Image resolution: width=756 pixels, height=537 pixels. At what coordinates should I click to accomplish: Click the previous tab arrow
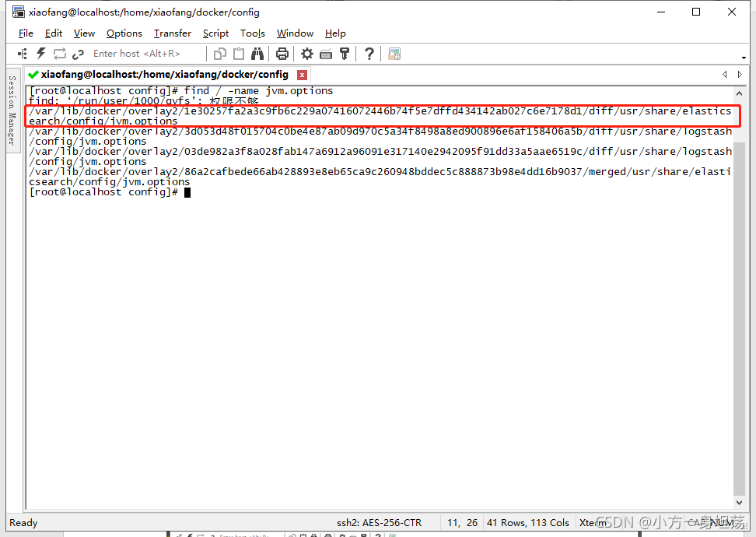[x=724, y=74]
